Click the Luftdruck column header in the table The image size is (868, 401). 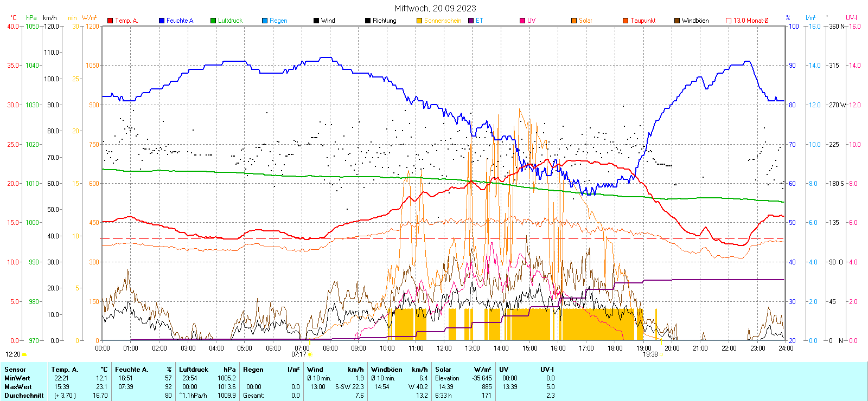point(194,370)
